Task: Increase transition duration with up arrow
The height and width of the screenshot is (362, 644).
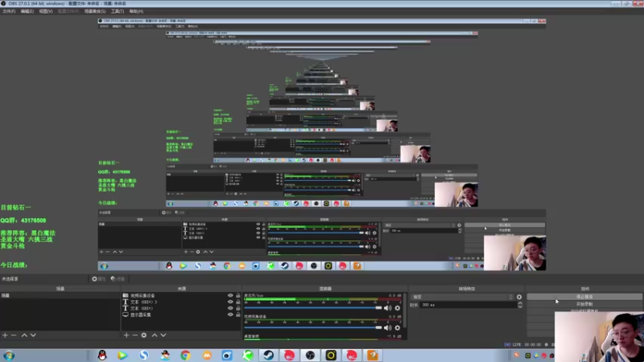Action: tap(520, 303)
